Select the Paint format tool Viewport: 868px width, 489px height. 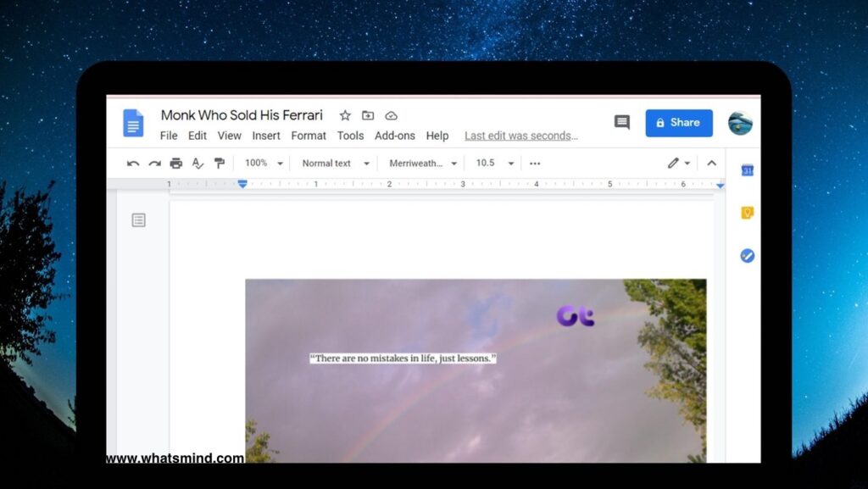[x=220, y=164]
